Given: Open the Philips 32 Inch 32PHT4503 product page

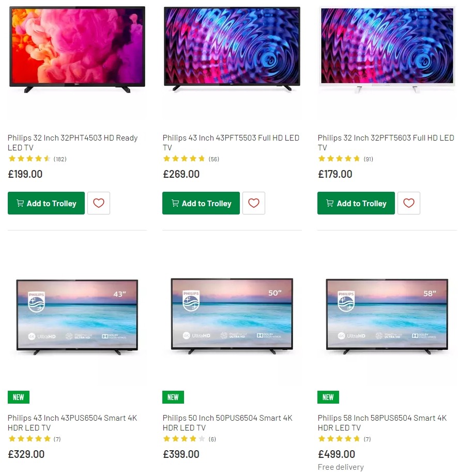Looking at the screenshot, I should [x=72, y=143].
